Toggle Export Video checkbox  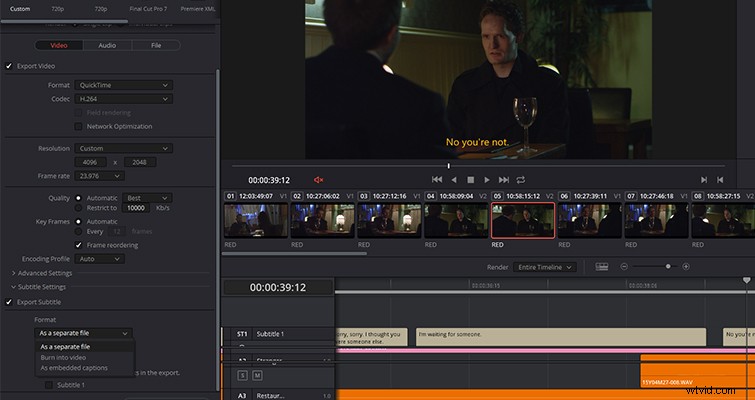[x=9, y=66]
